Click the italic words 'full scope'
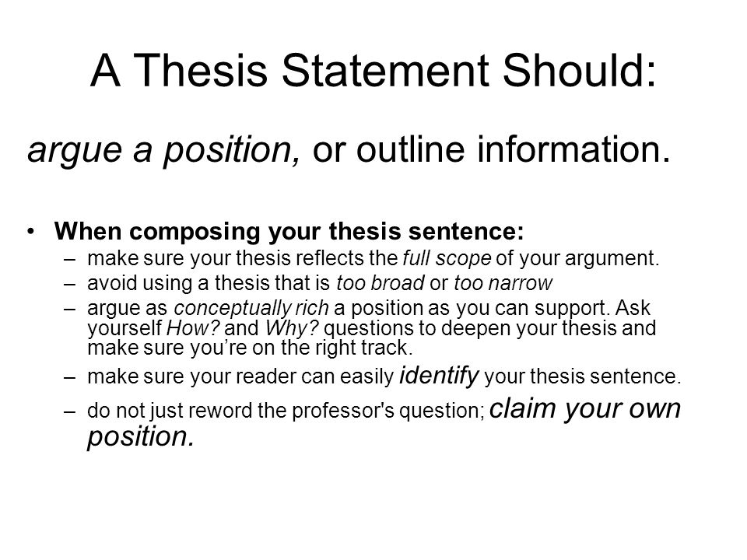 (x=447, y=258)
